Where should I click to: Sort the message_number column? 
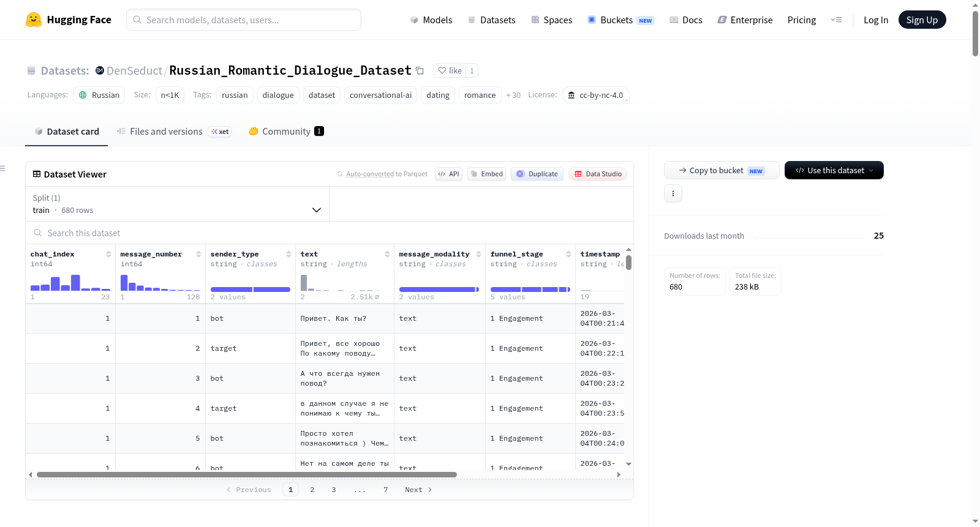click(x=198, y=254)
